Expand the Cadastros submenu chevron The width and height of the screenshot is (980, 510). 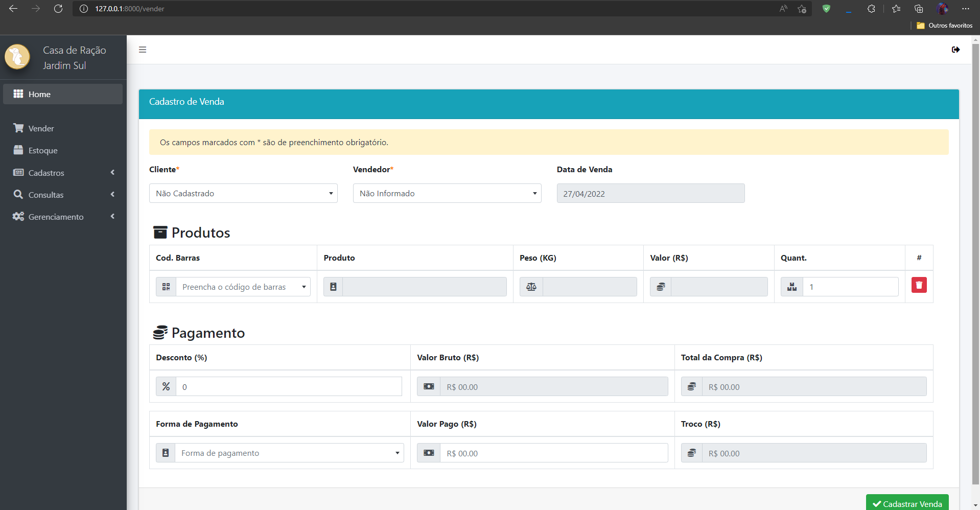tap(112, 172)
